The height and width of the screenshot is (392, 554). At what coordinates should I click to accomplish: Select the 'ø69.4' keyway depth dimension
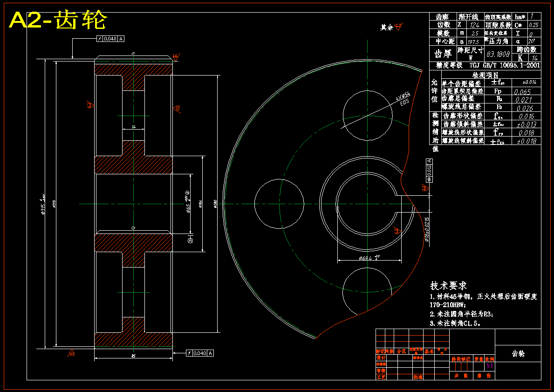(x=369, y=258)
